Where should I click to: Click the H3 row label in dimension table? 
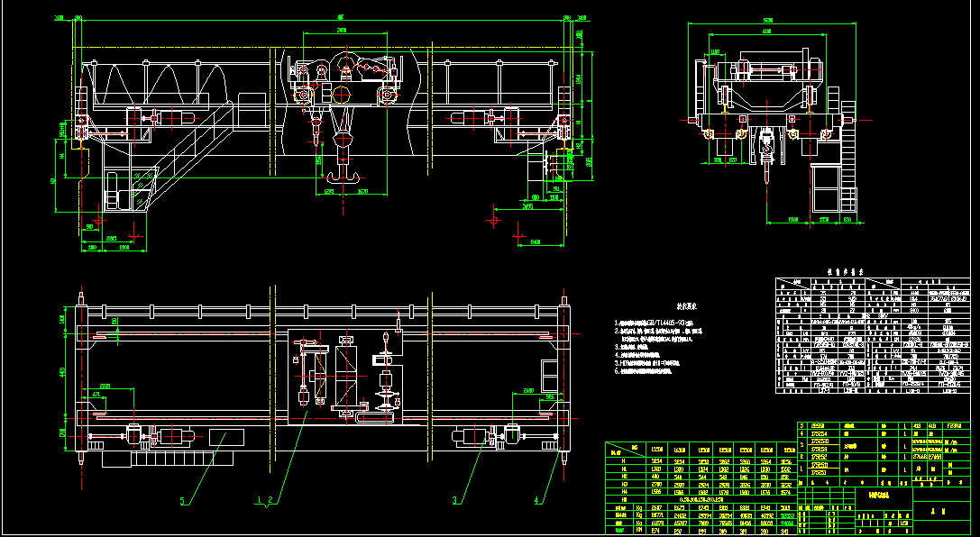(x=623, y=484)
